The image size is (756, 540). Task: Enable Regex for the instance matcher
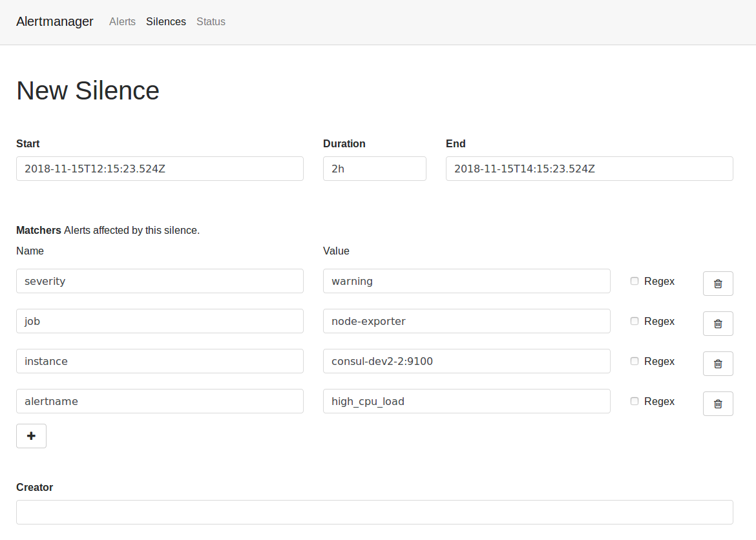[634, 361]
